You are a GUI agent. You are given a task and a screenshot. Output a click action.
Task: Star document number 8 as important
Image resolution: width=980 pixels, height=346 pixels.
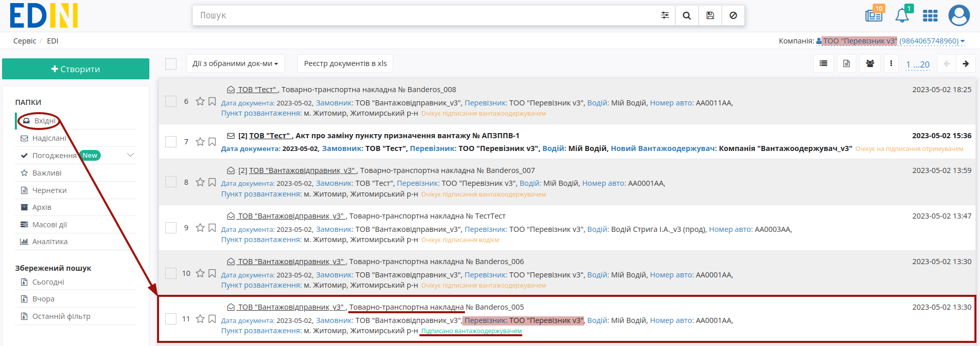200,182
